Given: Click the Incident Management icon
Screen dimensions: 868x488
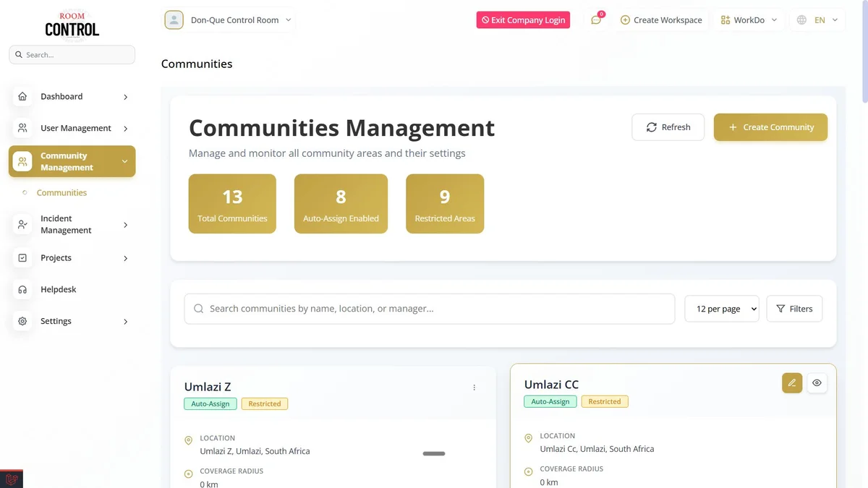Looking at the screenshot, I should (22, 224).
